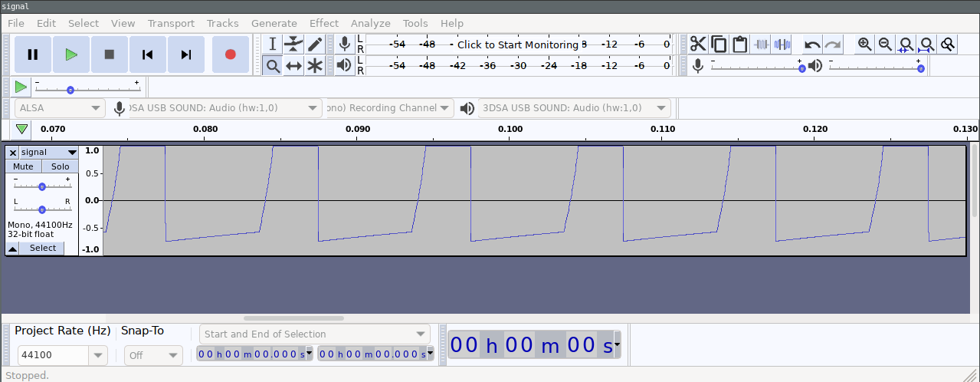The height and width of the screenshot is (382, 980).
Task: Activate the Multi-tool asterisk icon
Action: [x=315, y=66]
